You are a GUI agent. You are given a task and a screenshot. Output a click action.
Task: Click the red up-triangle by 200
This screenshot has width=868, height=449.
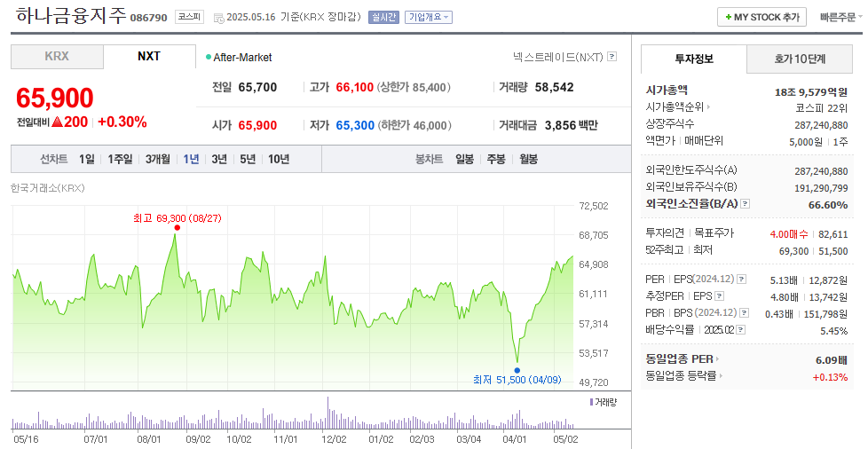pyautogui.click(x=57, y=122)
